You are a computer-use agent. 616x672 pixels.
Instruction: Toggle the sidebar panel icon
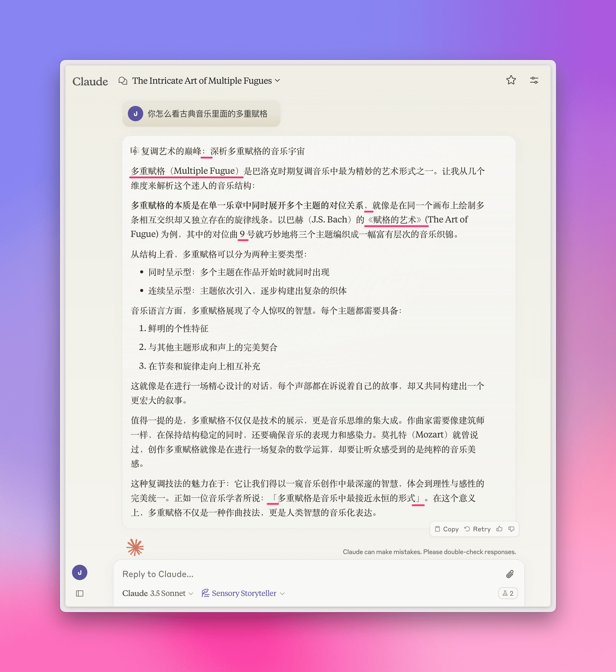[x=80, y=592]
